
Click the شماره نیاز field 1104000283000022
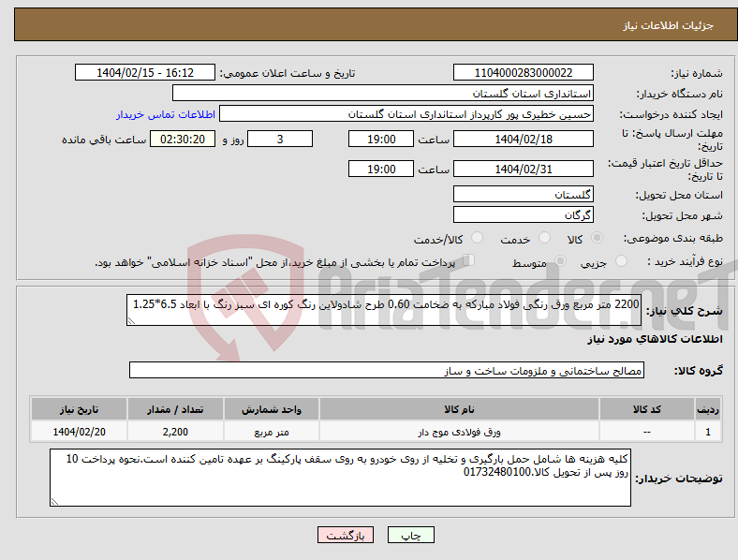pyautogui.click(x=523, y=72)
